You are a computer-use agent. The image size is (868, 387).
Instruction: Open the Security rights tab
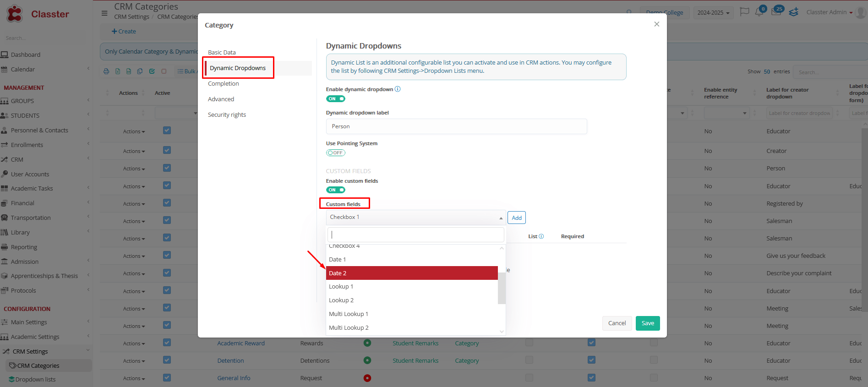pyautogui.click(x=227, y=115)
